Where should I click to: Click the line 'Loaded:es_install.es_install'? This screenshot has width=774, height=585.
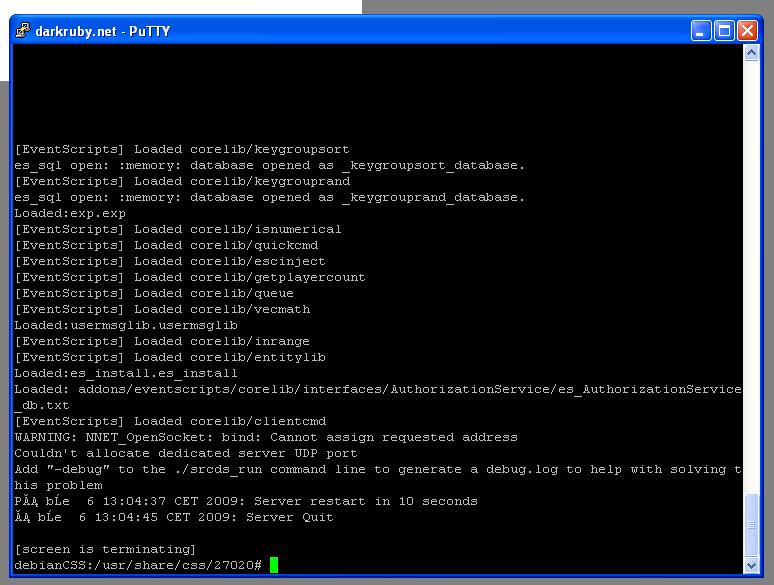(x=126, y=373)
